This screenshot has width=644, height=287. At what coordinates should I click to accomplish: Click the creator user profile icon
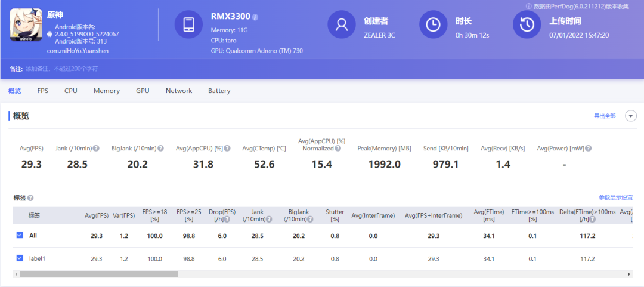click(x=341, y=24)
